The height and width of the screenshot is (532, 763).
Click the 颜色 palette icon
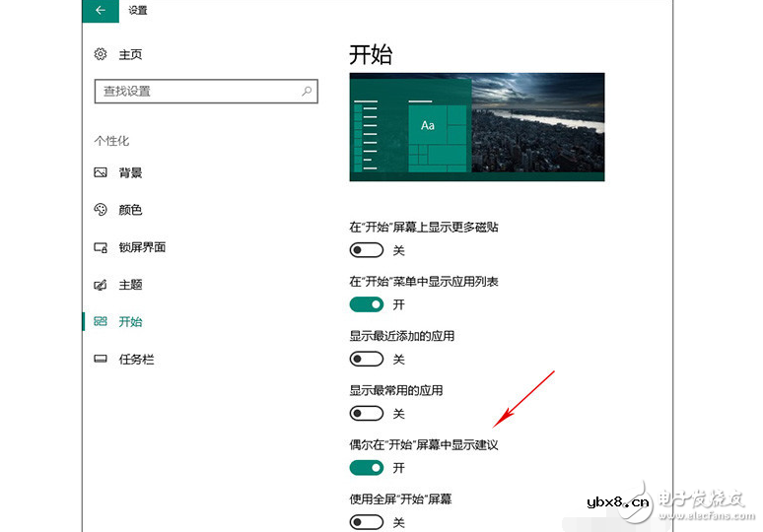point(101,210)
